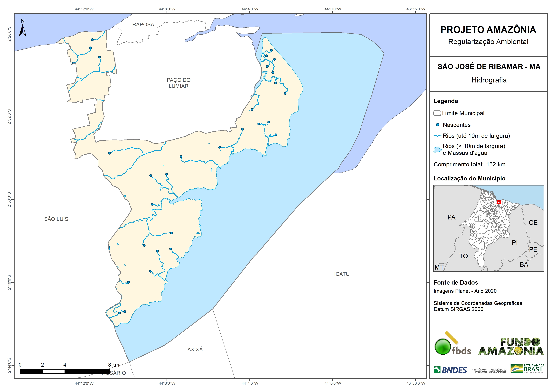Click the Limite Municipal legend box symbol
The image size is (555, 392).
[x=437, y=113]
